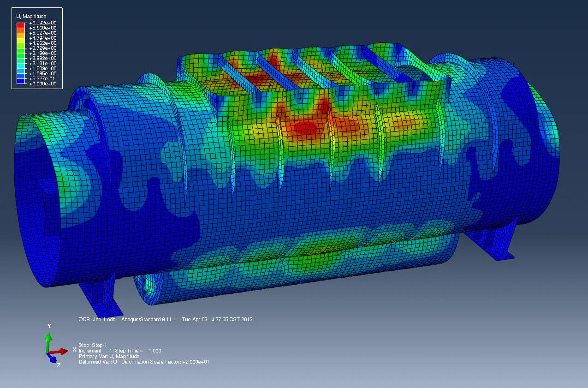Click the 'Increment 1: Step Time = 1.000' line

[120, 351]
